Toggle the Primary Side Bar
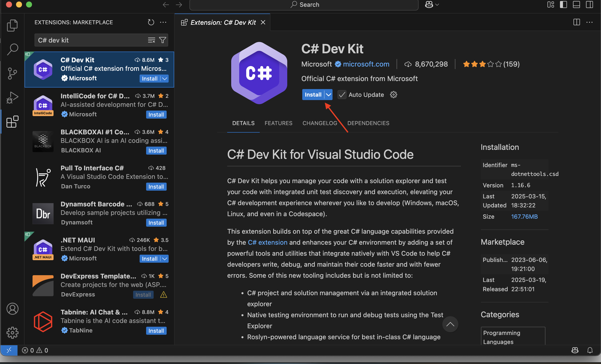This screenshot has width=601, height=364. coord(563,5)
